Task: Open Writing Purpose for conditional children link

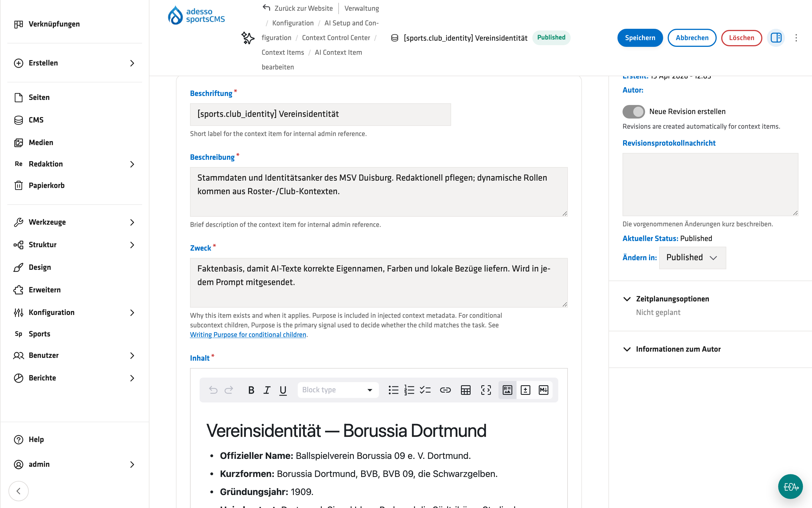Action: (248, 335)
